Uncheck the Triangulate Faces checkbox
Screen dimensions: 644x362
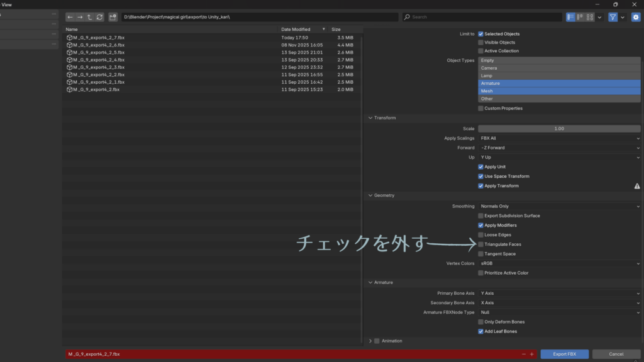[x=481, y=244]
